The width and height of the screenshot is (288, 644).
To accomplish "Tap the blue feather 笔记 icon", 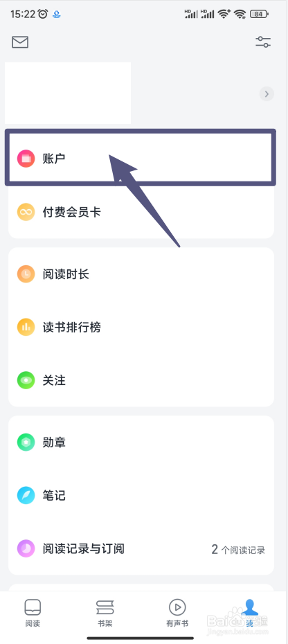I will click(x=26, y=496).
